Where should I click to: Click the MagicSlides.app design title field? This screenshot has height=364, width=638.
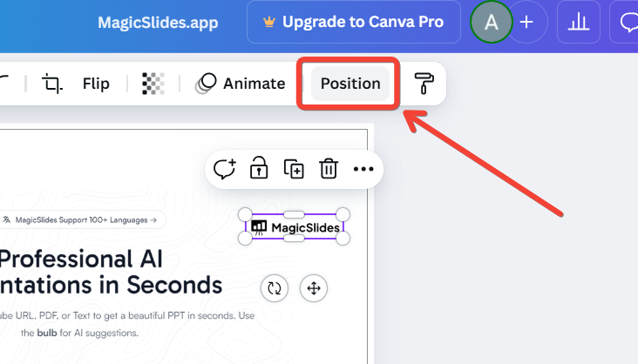pos(158,23)
